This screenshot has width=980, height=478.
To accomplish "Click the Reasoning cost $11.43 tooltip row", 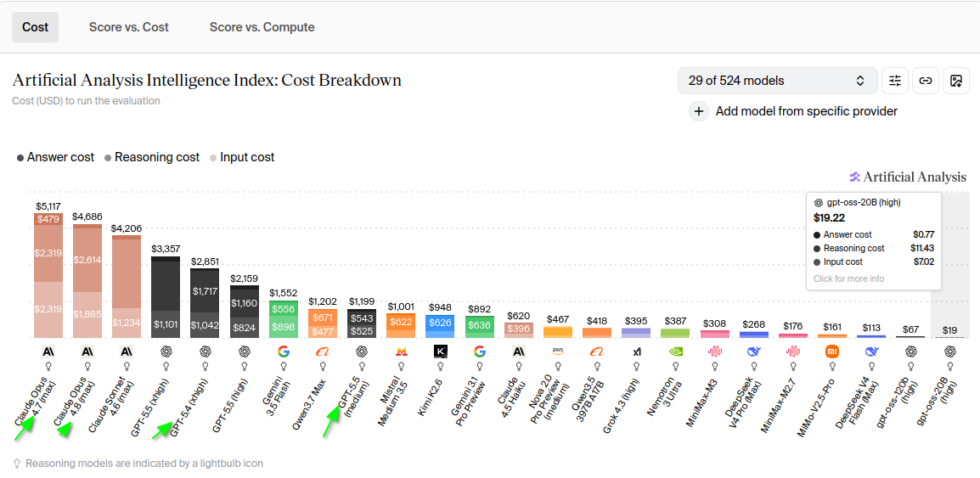I will (874, 248).
